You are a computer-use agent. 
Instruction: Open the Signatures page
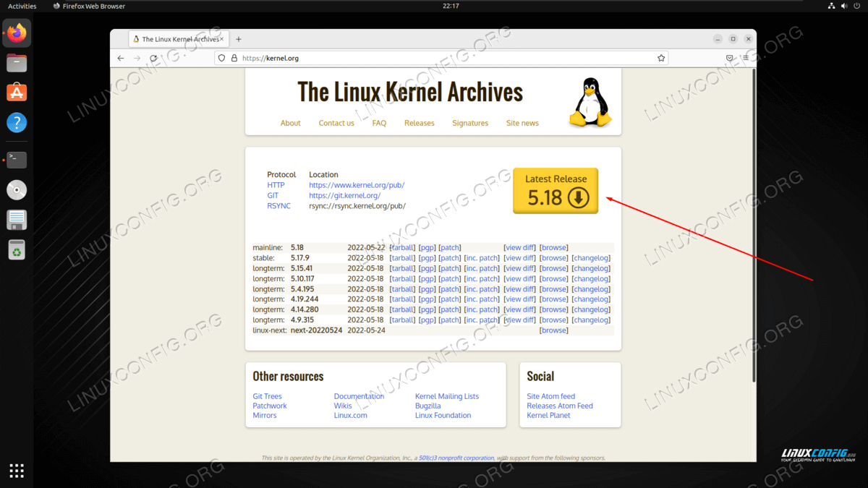pos(470,123)
